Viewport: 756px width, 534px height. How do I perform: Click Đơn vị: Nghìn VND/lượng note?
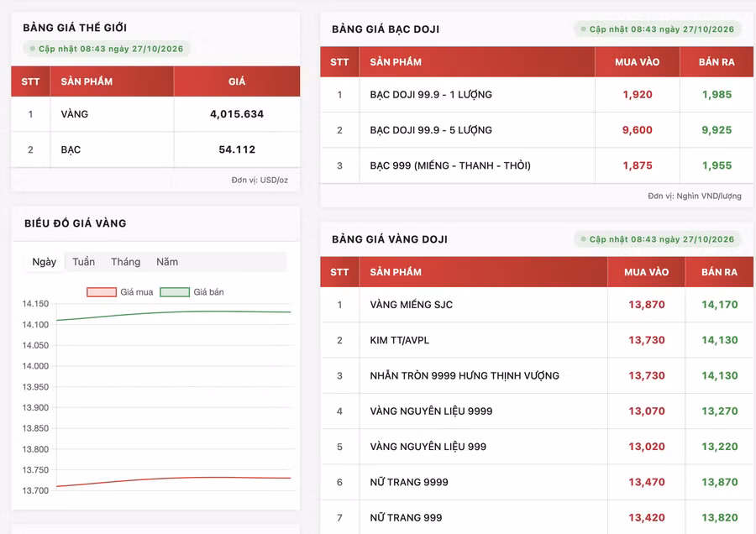pyautogui.click(x=695, y=196)
